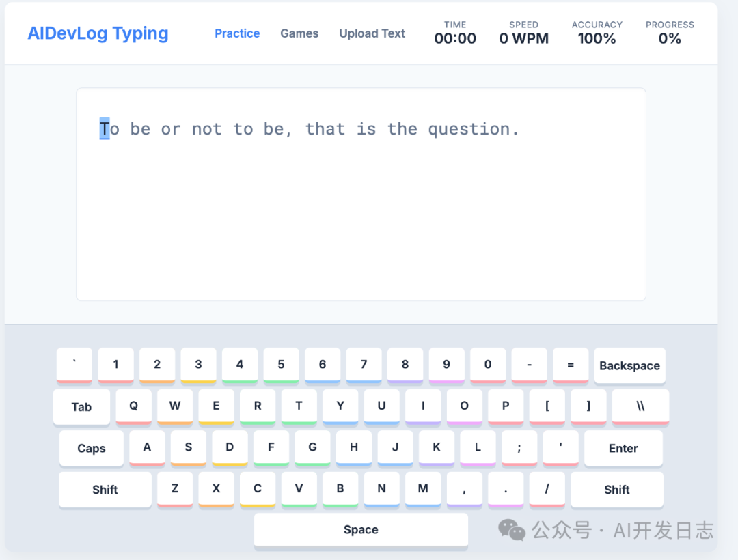Click the word 'question.' in the practice text
The image size is (738, 560).
(474, 129)
